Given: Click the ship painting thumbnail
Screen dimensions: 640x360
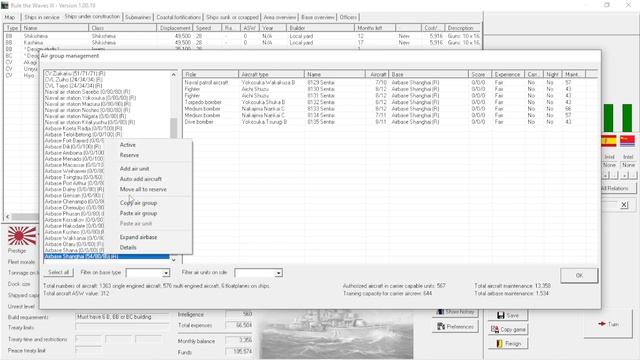Looking at the screenshot, I should pos(337,334).
